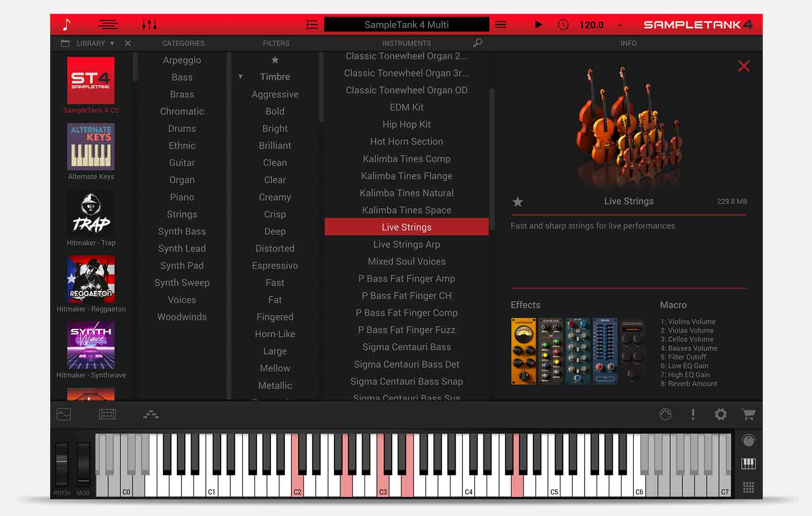The height and width of the screenshot is (516, 812).
Task: Click the tempo clock icon
Action: [x=563, y=24]
